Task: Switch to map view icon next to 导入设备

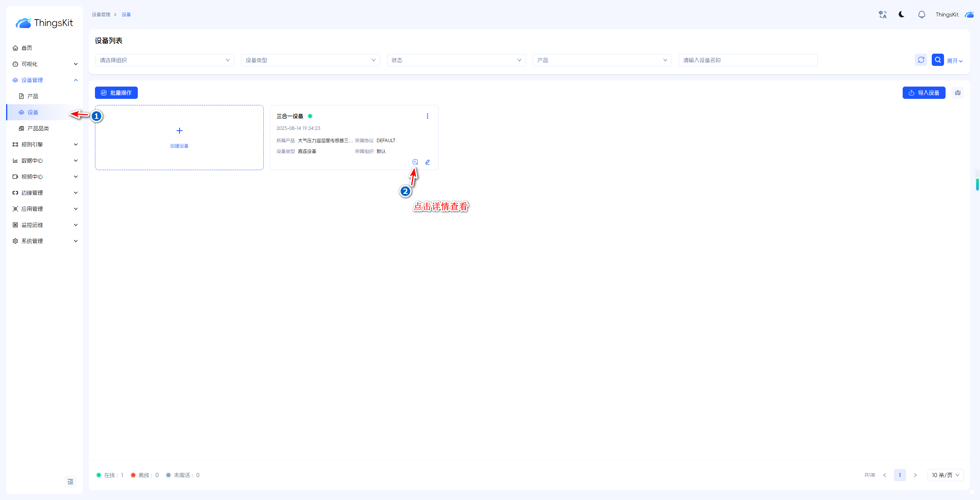Action: tap(958, 93)
